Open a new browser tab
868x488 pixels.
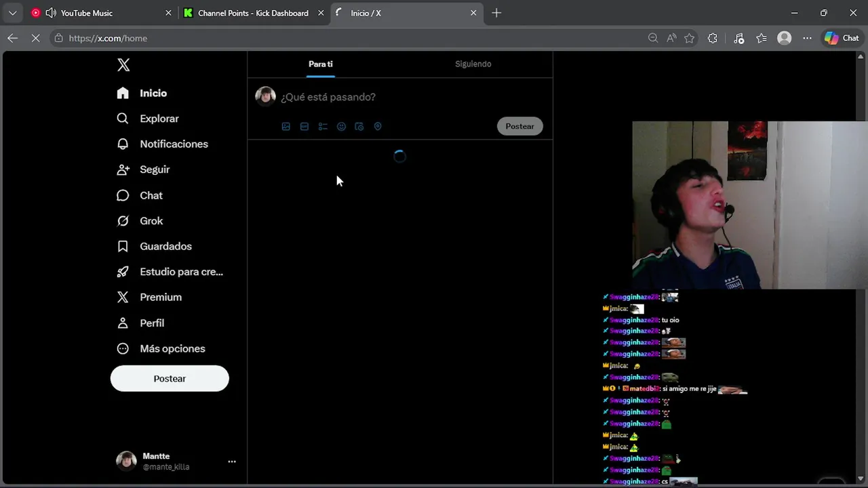click(496, 13)
